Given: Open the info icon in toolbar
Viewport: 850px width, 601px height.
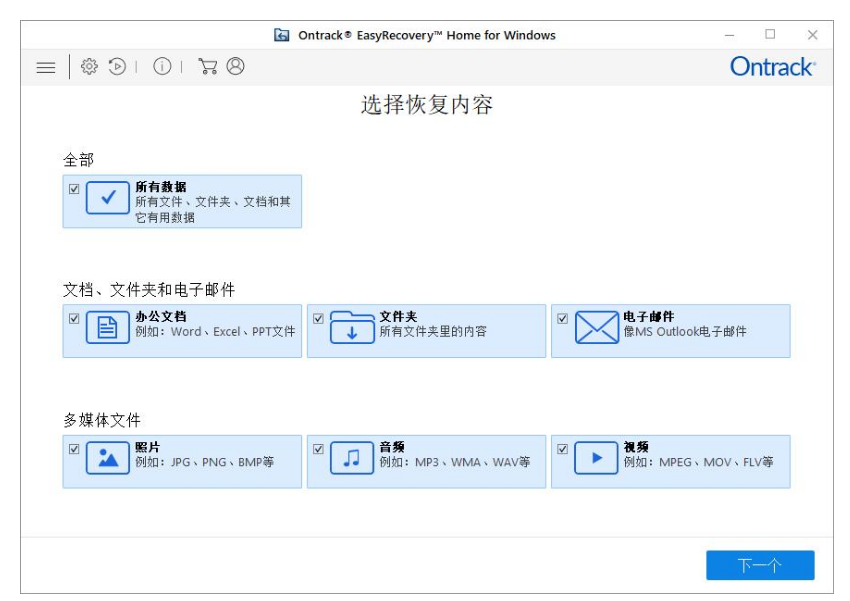Looking at the screenshot, I should [x=162, y=67].
